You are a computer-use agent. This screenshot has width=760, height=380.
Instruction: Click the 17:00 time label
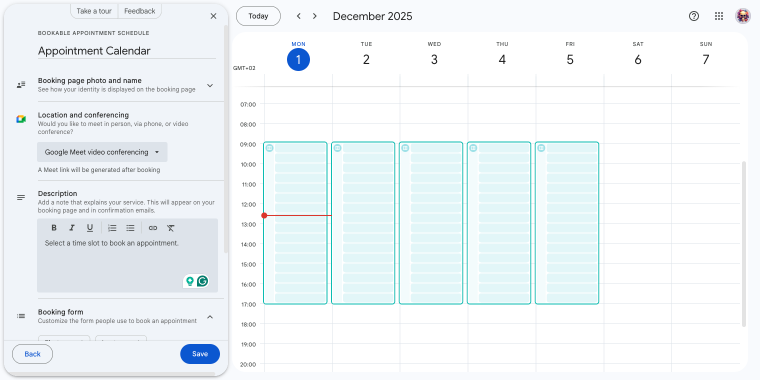248,304
